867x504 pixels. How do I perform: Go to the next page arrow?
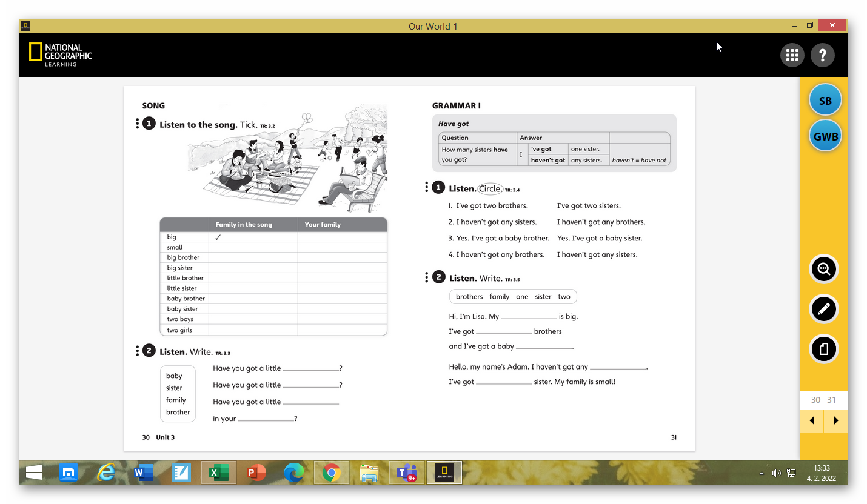pyautogui.click(x=835, y=420)
